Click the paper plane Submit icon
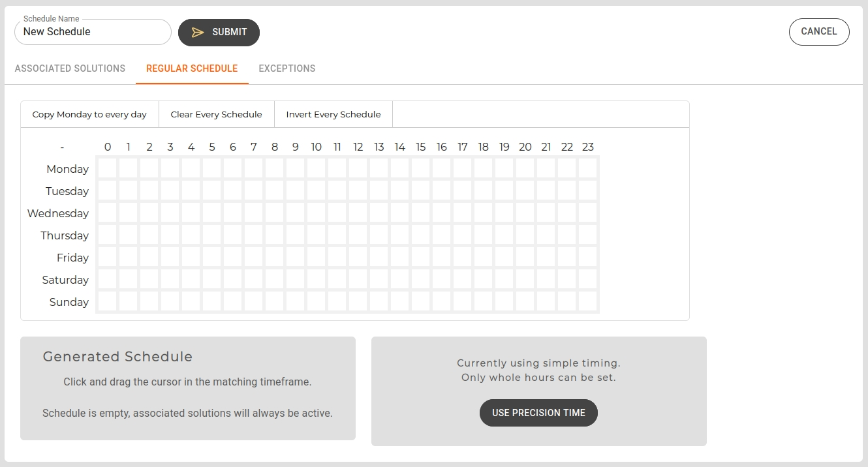Image resolution: width=868 pixels, height=467 pixels. click(198, 33)
